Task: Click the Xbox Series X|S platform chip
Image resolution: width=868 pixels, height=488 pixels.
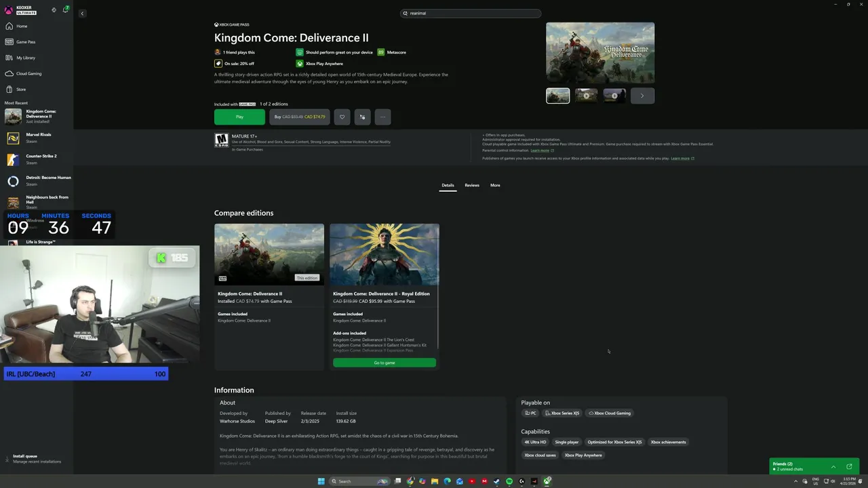Action: coord(562,413)
